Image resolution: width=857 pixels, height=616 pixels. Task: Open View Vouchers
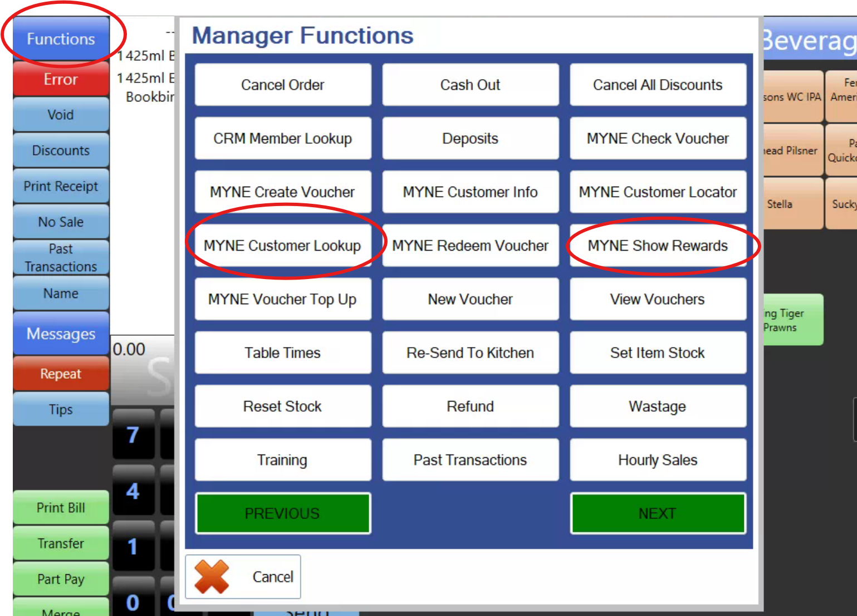pyautogui.click(x=658, y=299)
